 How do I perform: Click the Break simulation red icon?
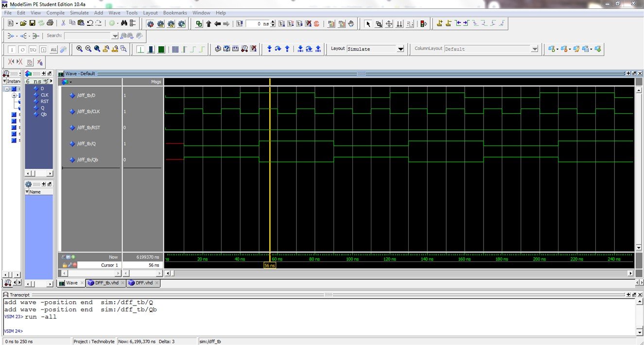tap(316, 23)
